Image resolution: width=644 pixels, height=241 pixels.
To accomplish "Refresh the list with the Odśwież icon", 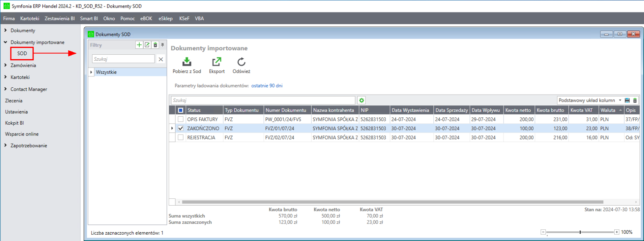I will pyautogui.click(x=241, y=62).
